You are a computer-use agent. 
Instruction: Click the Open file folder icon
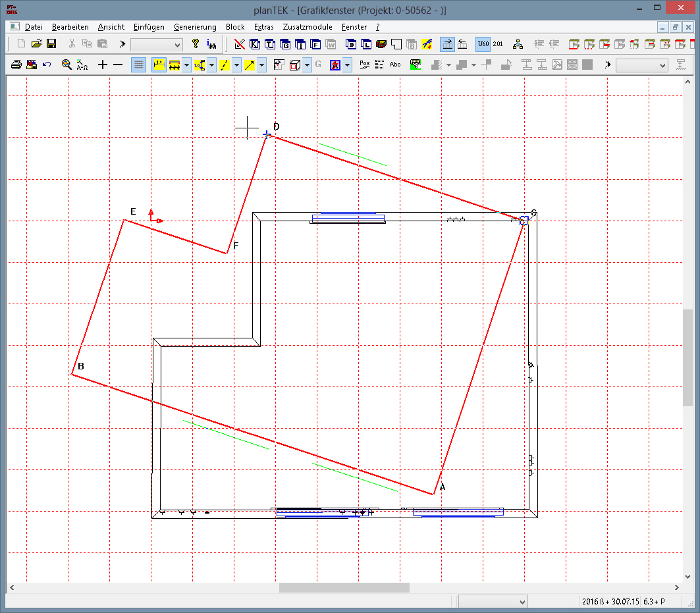[36, 44]
